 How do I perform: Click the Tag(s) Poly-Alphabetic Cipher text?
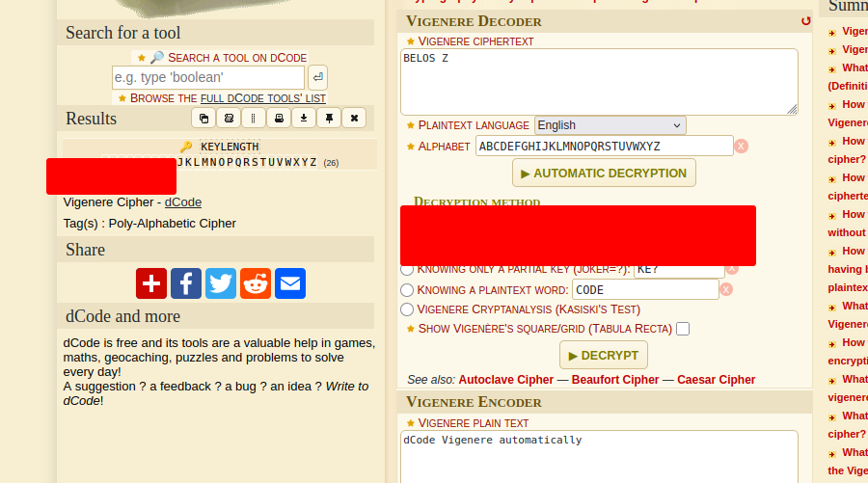(149, 224)
